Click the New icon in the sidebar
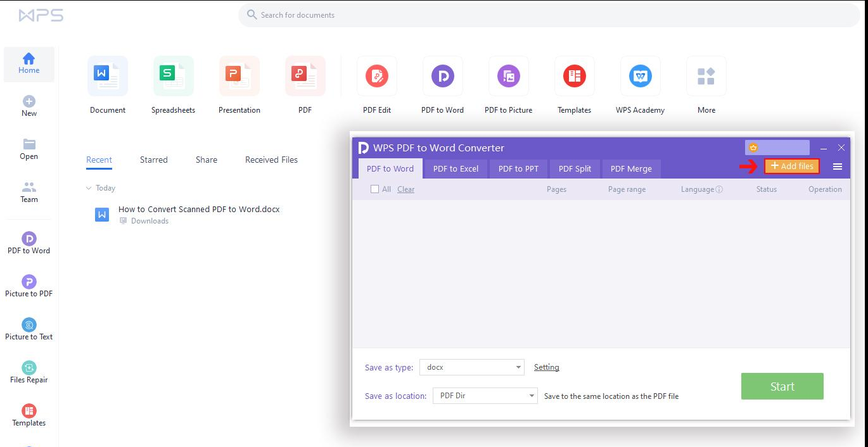 point(29,101)
